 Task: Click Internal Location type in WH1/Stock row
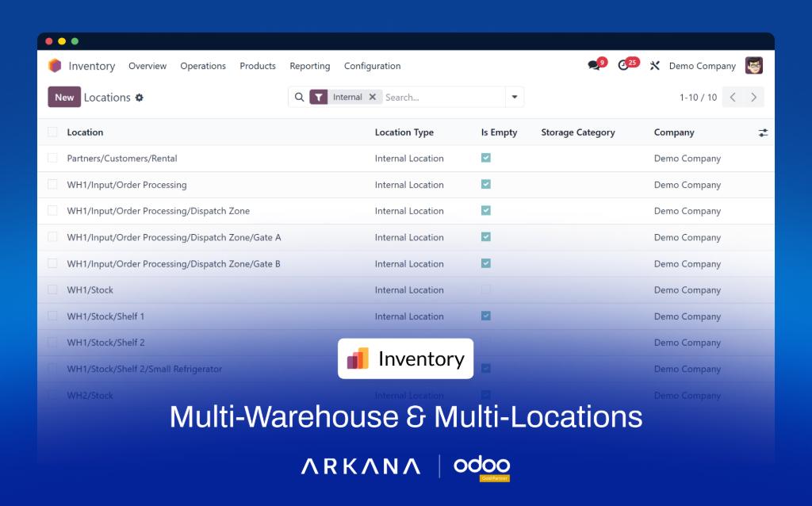tap(409, 289)
